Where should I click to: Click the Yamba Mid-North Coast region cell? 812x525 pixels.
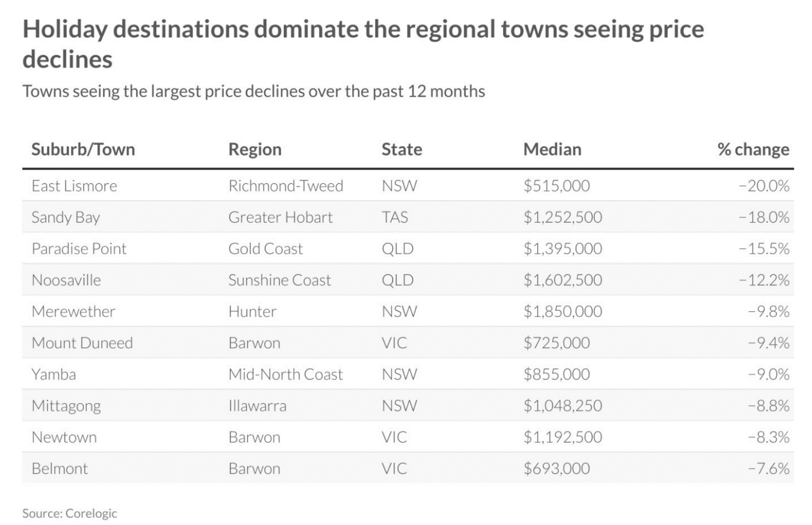[x=285, y=375]
